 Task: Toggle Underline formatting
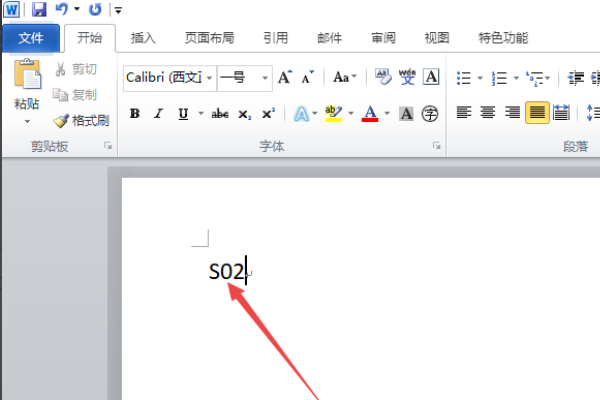point(183,114)
